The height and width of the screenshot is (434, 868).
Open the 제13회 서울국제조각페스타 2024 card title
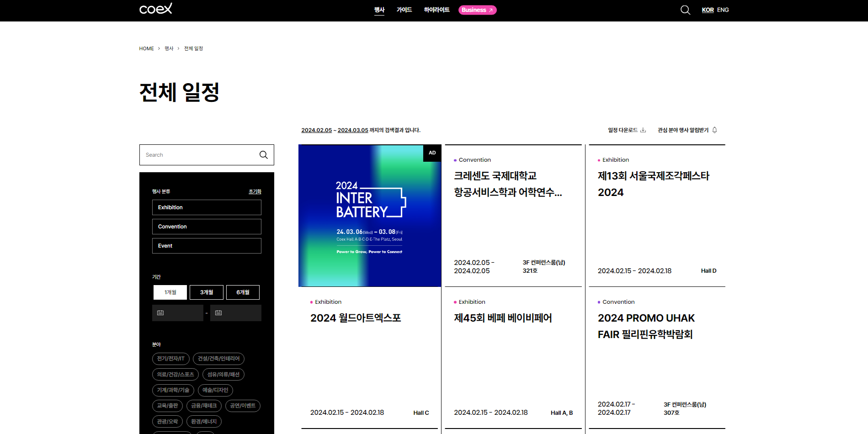(x=654, y=184)
